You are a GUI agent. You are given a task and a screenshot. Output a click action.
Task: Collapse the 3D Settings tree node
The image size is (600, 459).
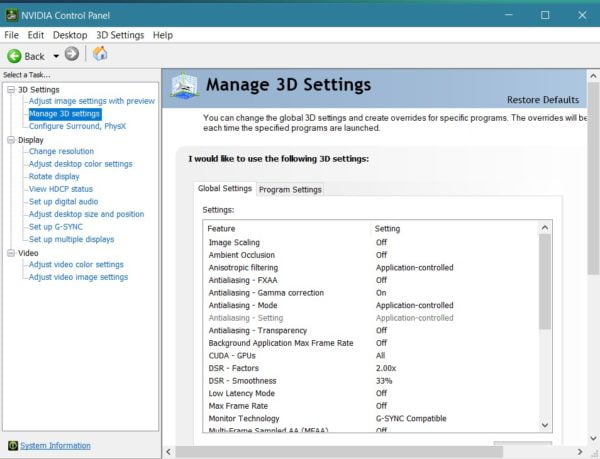[x=10, y=90]
